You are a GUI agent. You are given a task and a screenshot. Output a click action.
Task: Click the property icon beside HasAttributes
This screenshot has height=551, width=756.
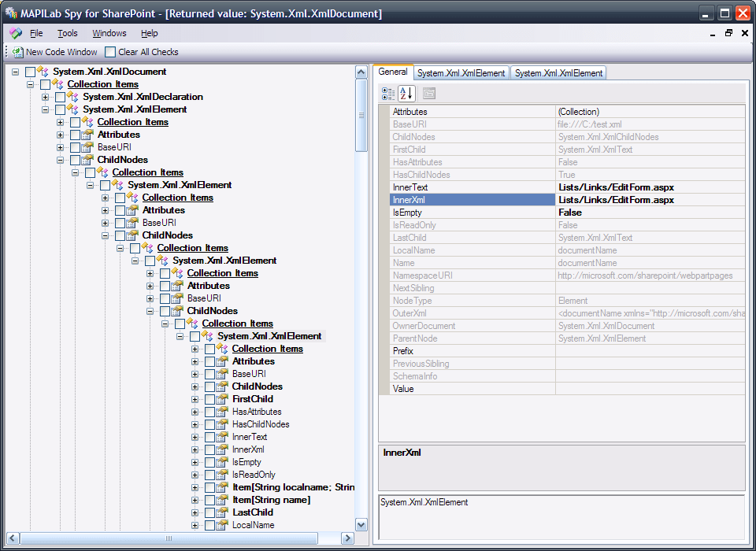pyautogui.click(x=222, y=412)
